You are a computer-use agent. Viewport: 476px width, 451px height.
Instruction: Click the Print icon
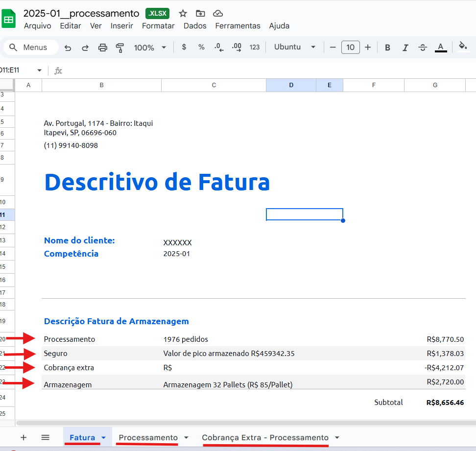pos(102,47)
